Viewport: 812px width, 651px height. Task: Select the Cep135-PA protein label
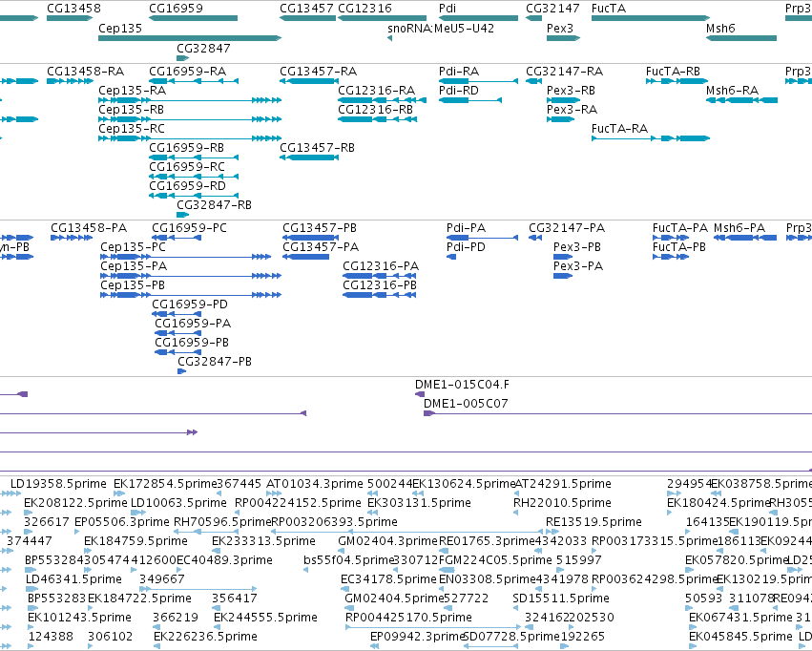(x=134, y=266)
